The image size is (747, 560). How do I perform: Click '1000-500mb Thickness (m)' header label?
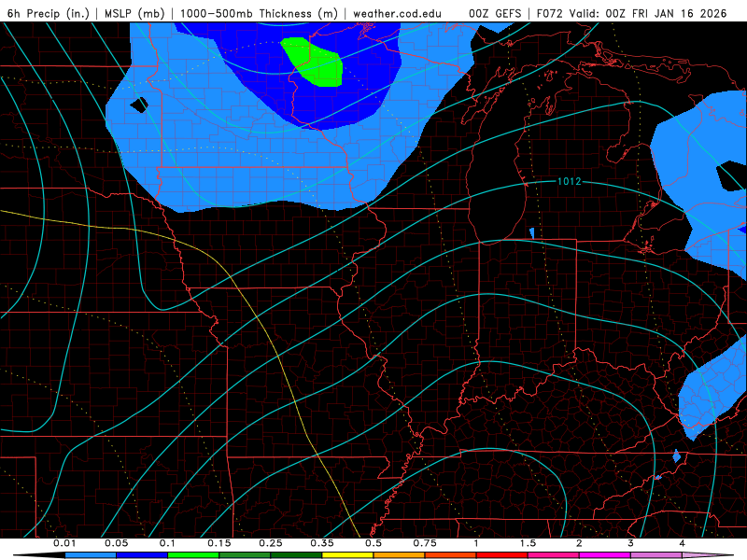259,13
